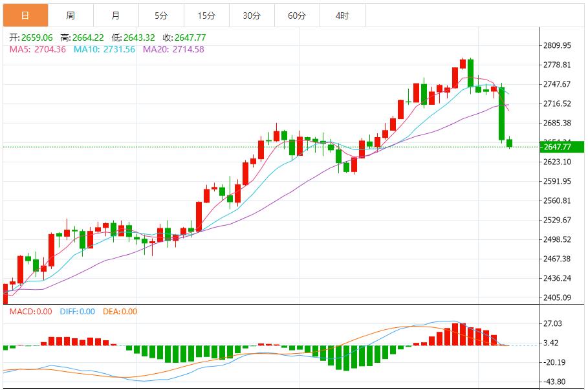The width and height of the screenshot is (588, 390).
Task: Click the 2623.10 price axis label
Action: [557, 162]
